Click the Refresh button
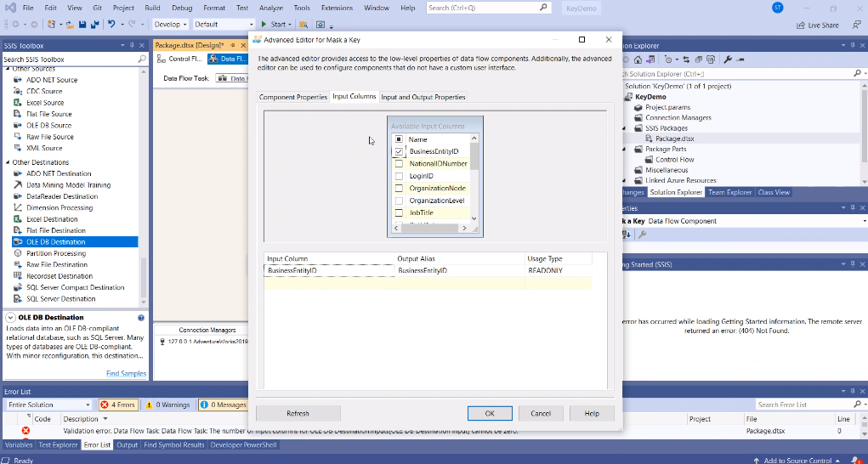This screenshot has width=868, height=464. [x=298, y=413]
